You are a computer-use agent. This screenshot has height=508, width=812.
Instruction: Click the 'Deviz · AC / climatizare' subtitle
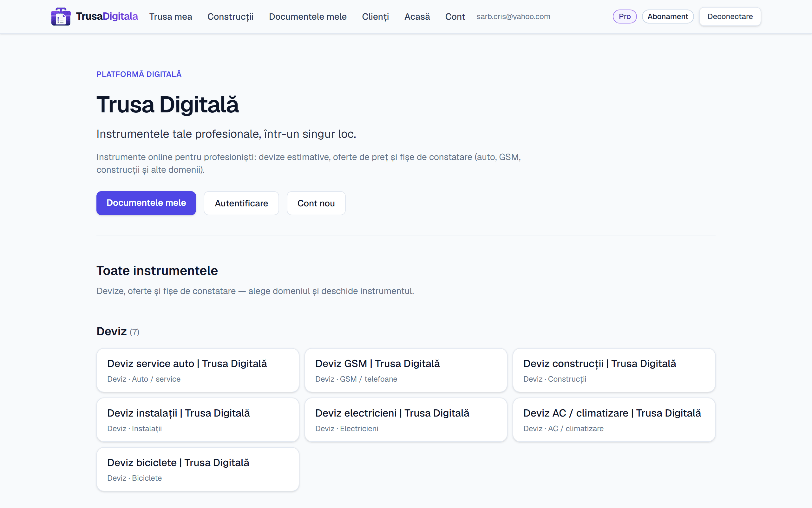[563, 428]
